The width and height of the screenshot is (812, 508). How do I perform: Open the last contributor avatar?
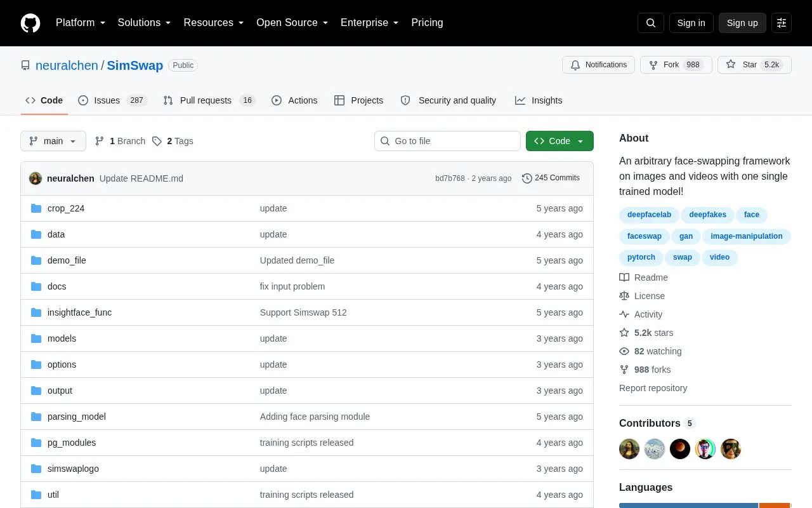coord(731,449)
